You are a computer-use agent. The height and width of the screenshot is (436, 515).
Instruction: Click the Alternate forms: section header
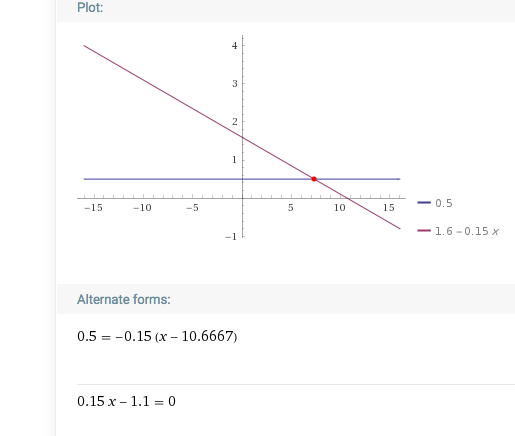[124, 299]
